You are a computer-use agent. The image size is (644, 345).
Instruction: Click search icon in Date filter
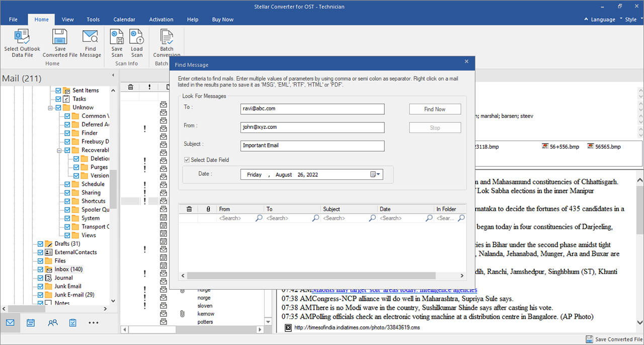(x=429, y=218)
